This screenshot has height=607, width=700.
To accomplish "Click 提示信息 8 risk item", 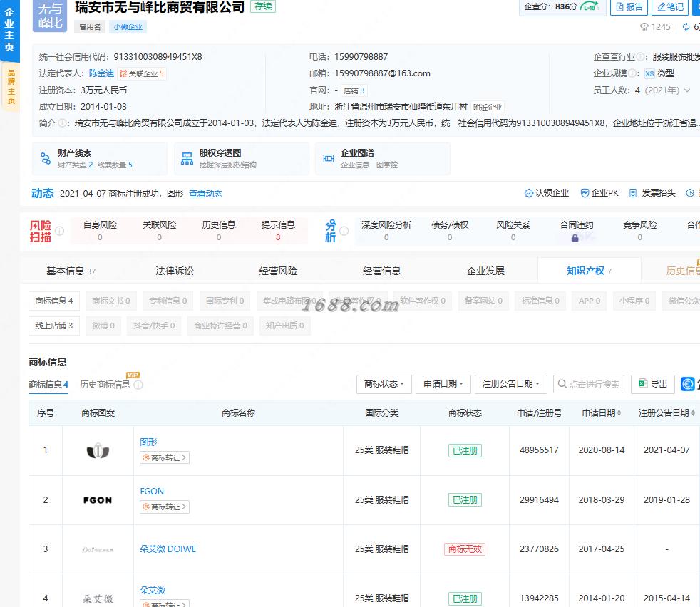I will [278, 231].
